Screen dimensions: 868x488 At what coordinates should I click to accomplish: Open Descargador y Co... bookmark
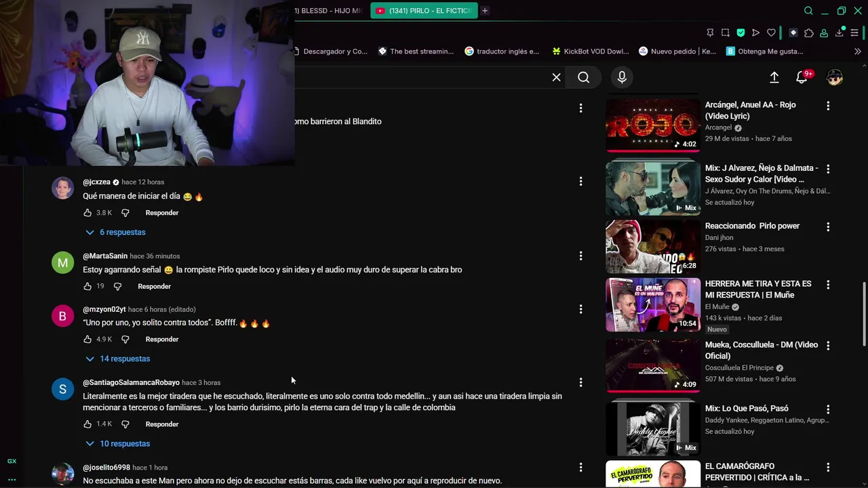[x=331, y=51]
